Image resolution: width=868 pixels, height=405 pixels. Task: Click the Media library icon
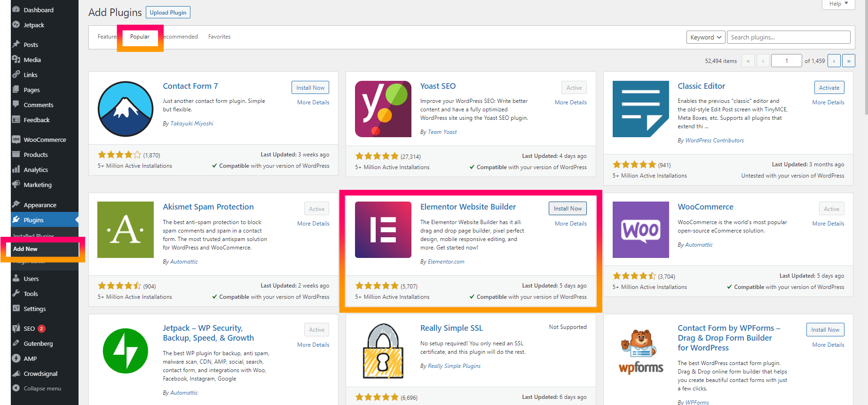click(x=16, y=60)
